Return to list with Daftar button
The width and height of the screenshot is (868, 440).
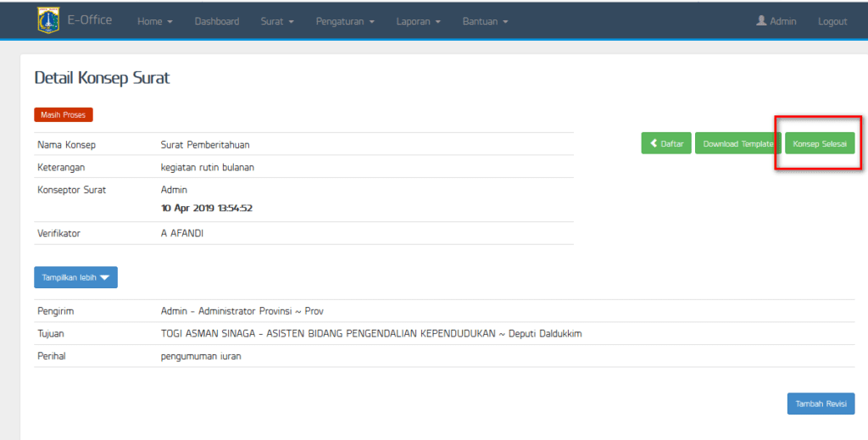[667, 143]
